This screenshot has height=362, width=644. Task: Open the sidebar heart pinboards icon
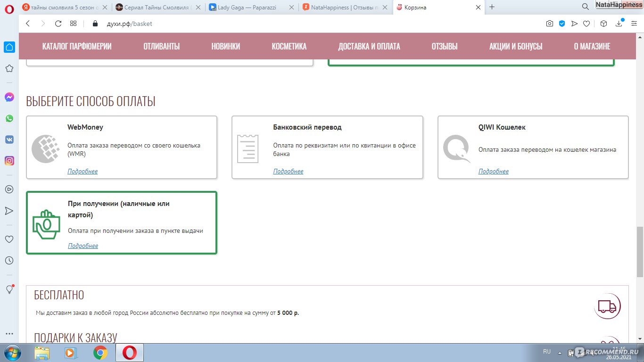click(9, 239)
